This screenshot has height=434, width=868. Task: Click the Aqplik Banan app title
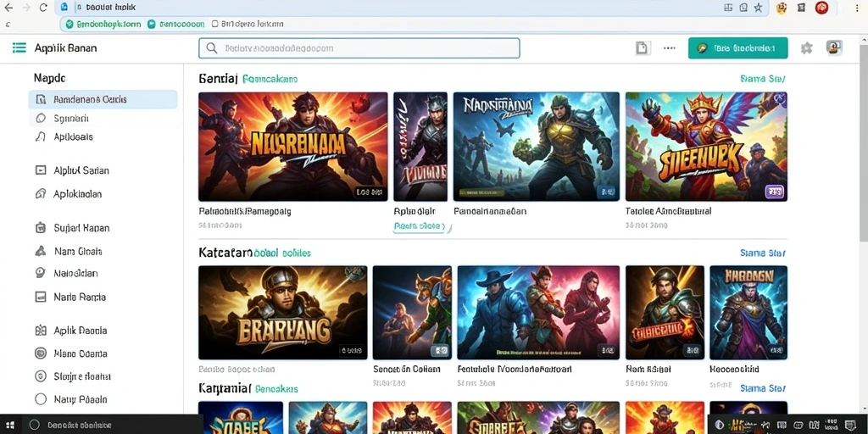[x=65, y=48]
